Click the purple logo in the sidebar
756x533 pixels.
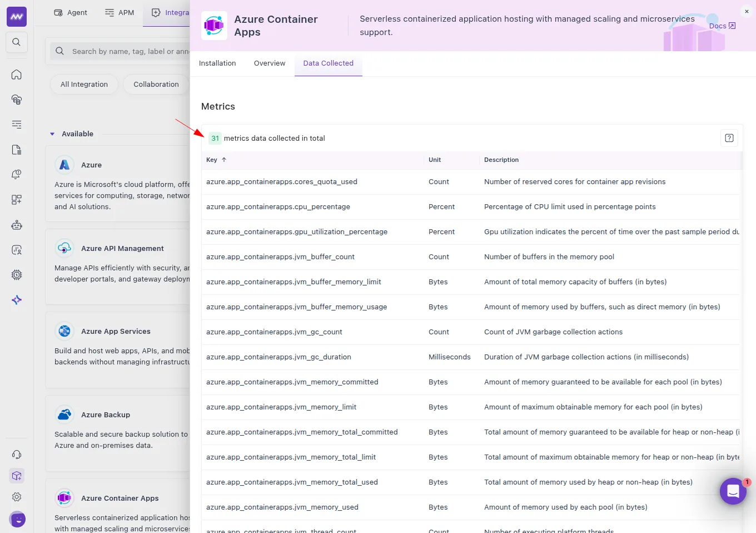17,17
